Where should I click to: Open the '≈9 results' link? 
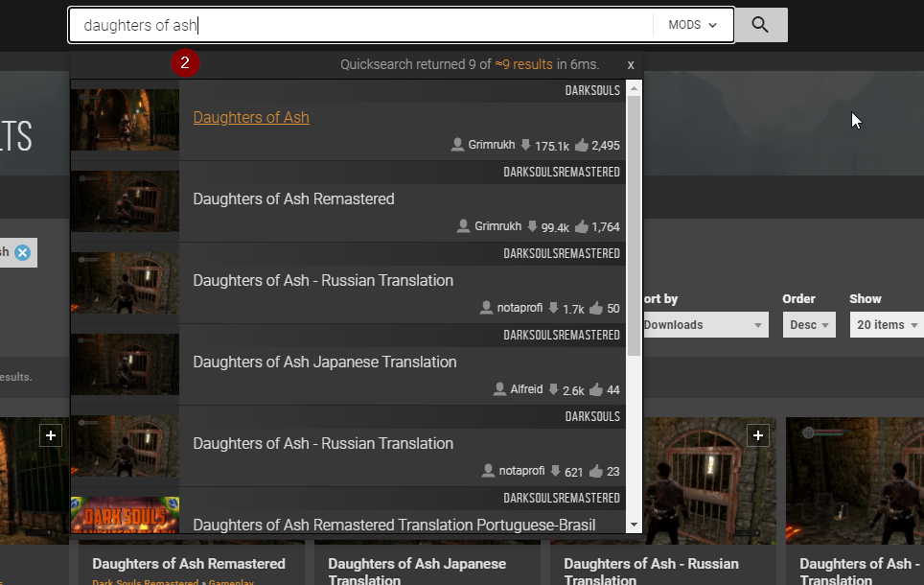point(524,64)
